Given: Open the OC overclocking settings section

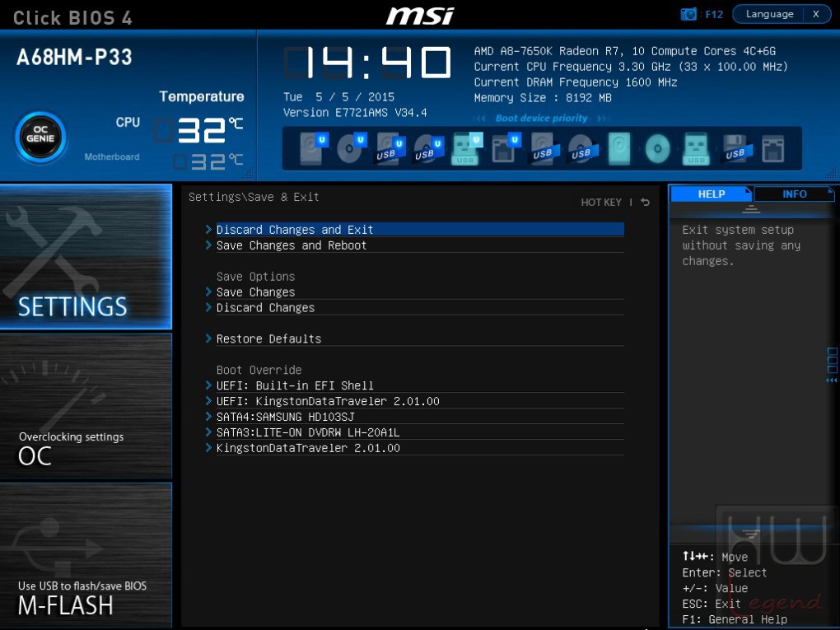Looking at the screenshot, I should (x=86, y=405).
